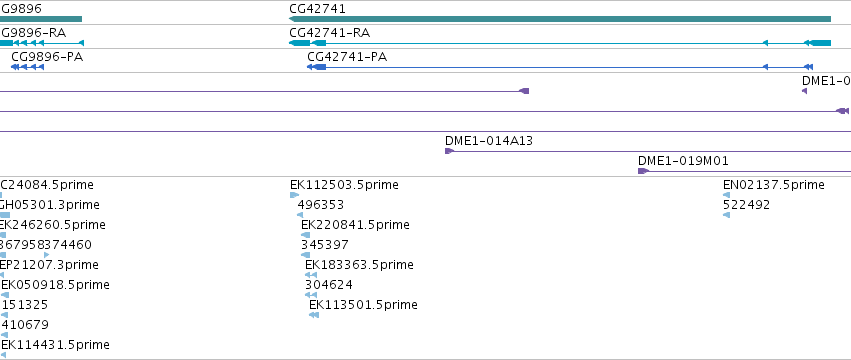Click the 522492 EST arrow marker
Image resolution: width=851 pixels, height=360 pixels.
pos(726,215)
